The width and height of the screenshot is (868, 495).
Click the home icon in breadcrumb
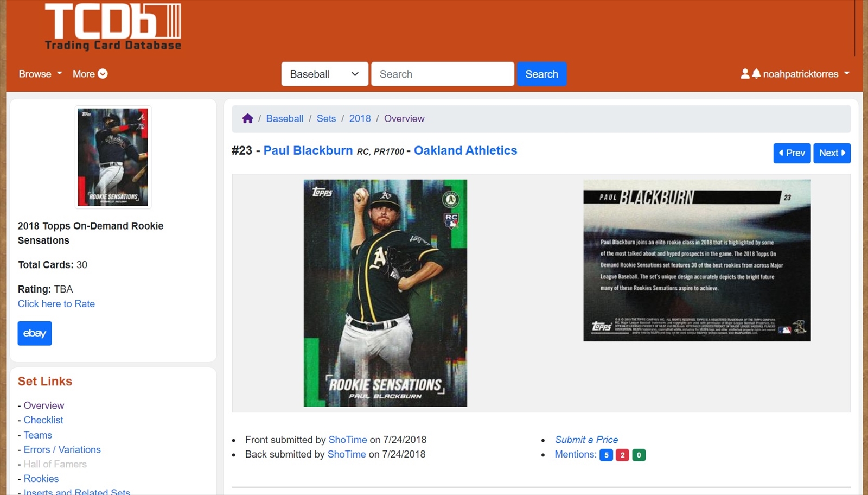pos(247,118)
